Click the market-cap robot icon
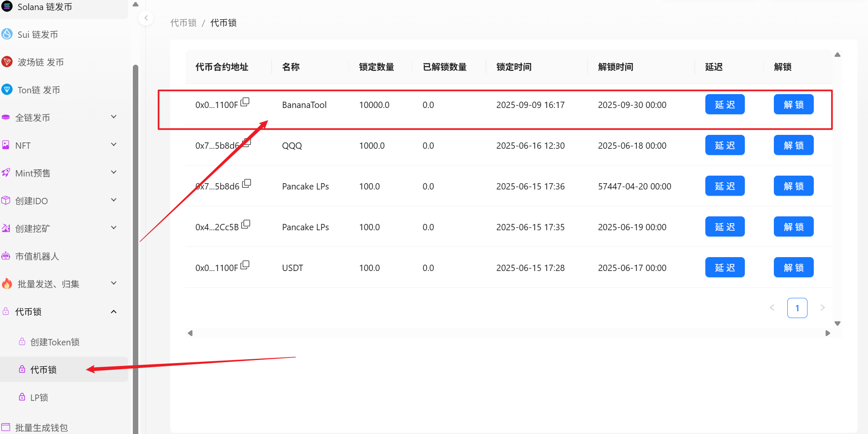The width and height of the screenshot is (868, 434). coord(6,256)
